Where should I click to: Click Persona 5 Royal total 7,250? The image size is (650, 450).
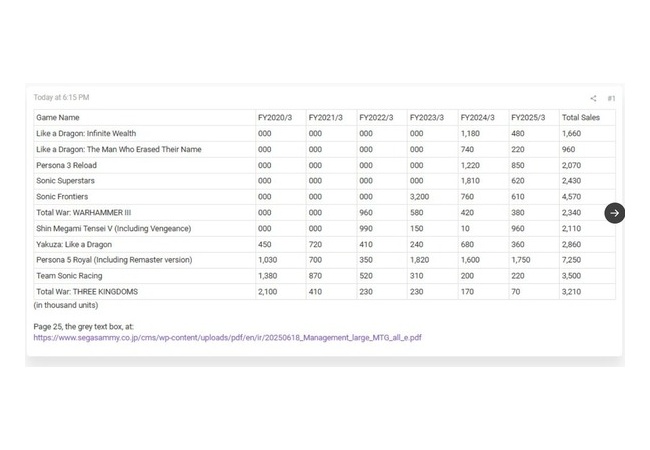571,260
